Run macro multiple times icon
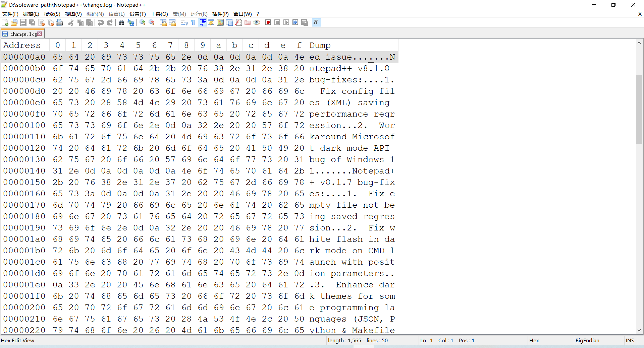Viewport: 644px width, 348px height. [295, 22]
